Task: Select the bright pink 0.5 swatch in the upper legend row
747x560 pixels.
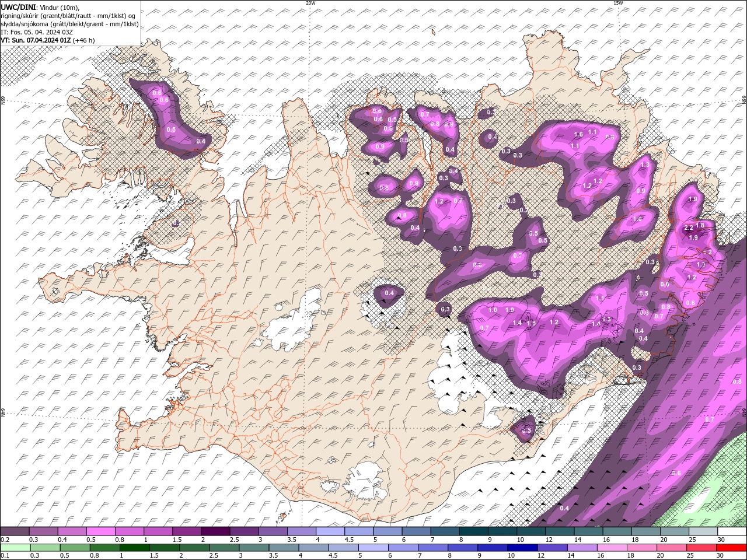Action: click(100, 531)
